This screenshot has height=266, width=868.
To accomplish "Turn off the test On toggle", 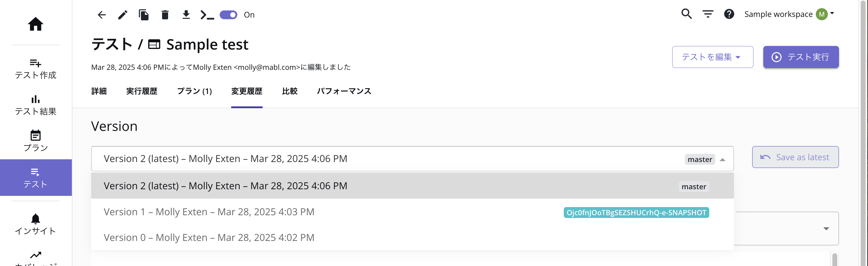I will click(228, 15).
